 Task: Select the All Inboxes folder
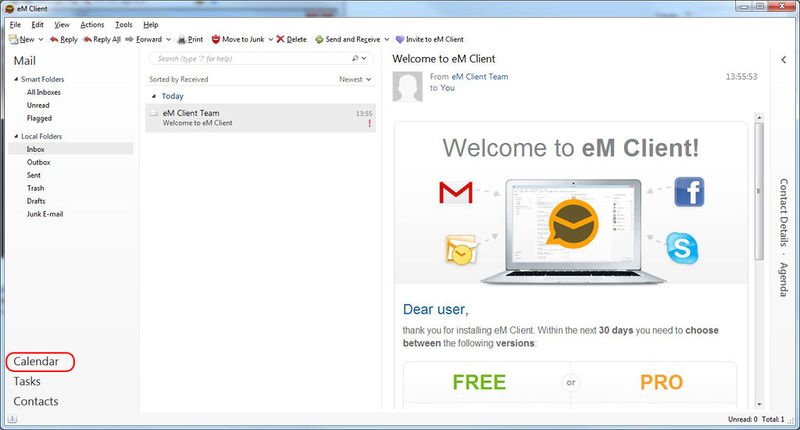pyautogui.click(x=44, y=92)
